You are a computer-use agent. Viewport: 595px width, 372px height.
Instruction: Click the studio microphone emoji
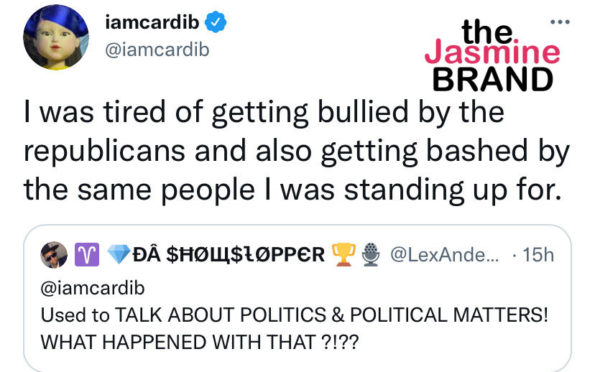pos(370,255)
